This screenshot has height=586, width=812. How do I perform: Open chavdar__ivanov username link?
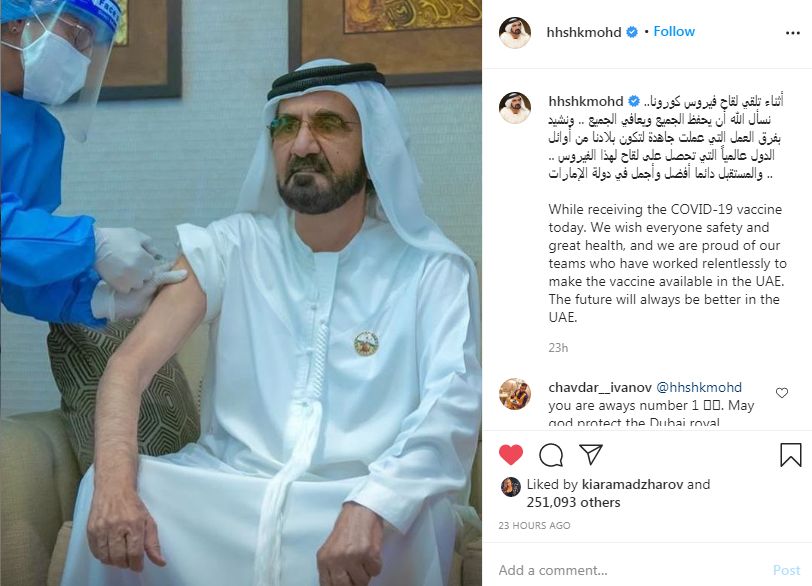click(x=600, y=387)
